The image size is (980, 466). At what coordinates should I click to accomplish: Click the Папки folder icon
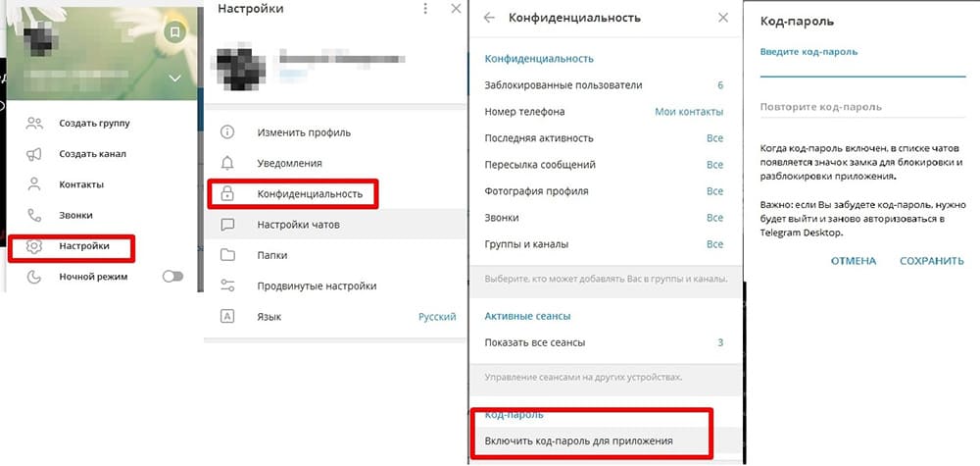[227, 255]
